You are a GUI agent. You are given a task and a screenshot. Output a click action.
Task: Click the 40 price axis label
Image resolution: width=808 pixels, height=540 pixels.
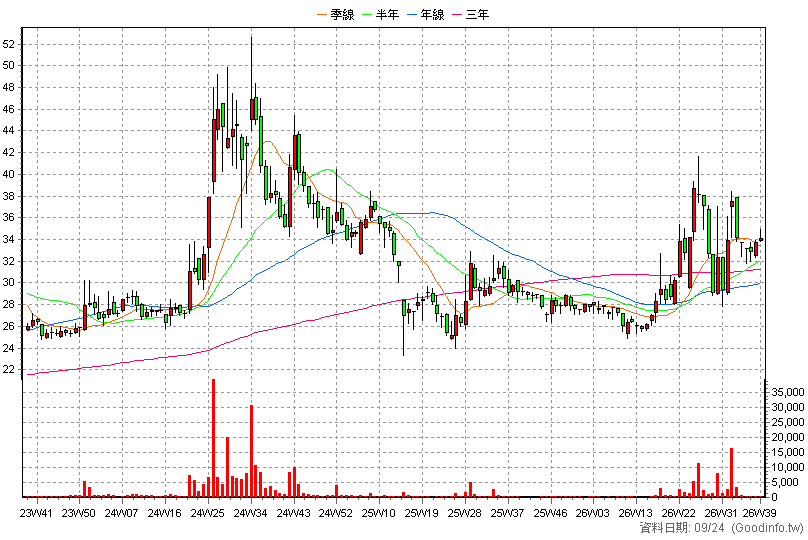tap(8, 174)
